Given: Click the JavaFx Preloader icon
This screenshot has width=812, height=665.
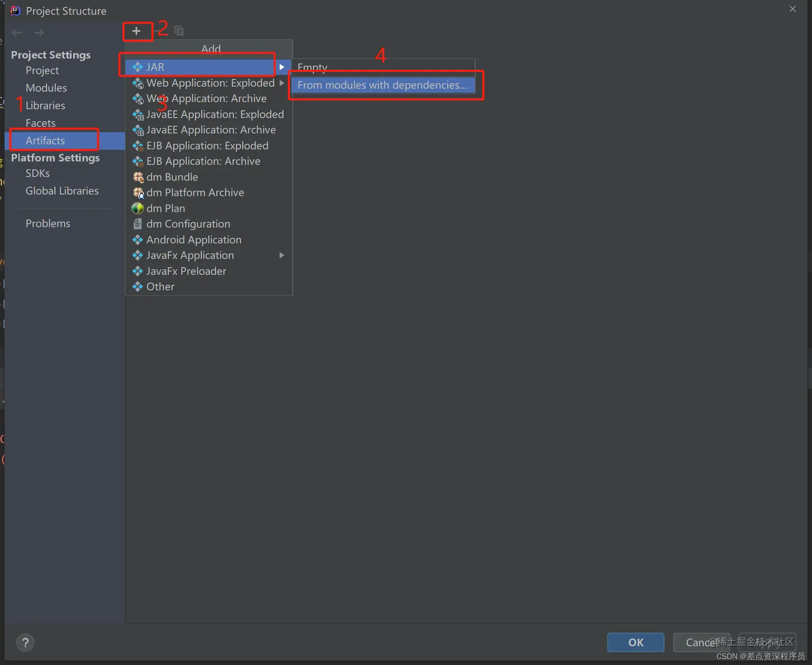Looking at the screenshot, I should tap(137, 271).
